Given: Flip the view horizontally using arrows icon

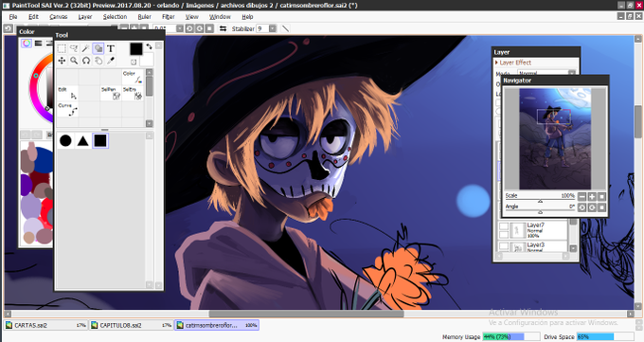Looking at the screenshot, I should coord(223,28).
